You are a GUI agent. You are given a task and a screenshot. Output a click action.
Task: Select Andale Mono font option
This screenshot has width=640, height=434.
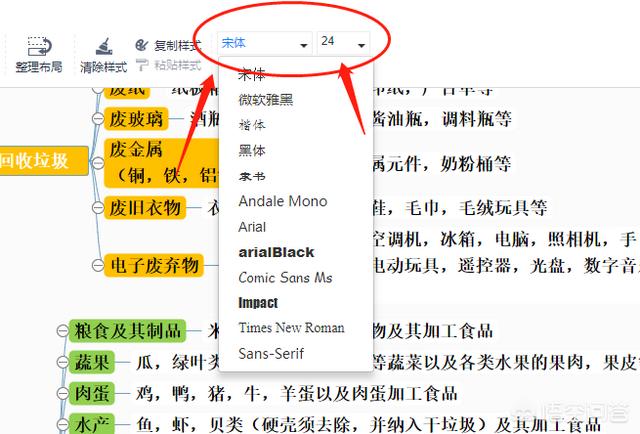coord(282,201)
